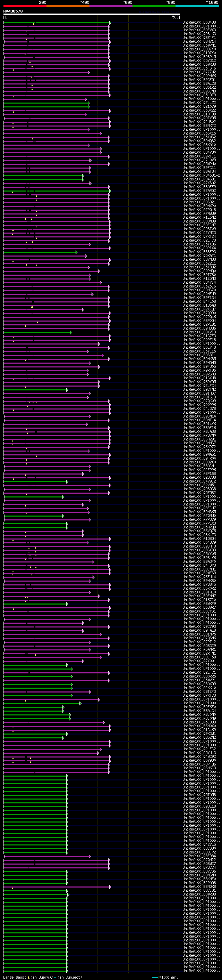Click the 563 query length value
The height and width of the screenshot is (980, 222).
(x=175, y=17)
